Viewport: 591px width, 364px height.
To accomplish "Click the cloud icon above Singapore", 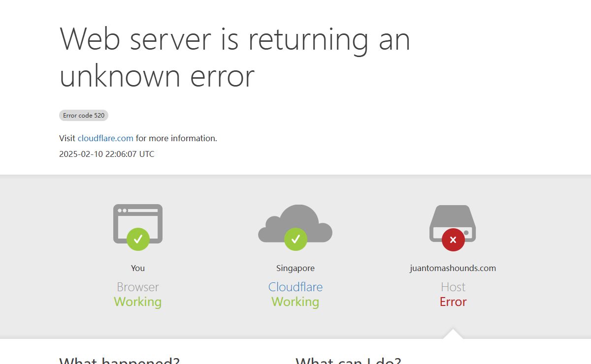I will point(295,224).
